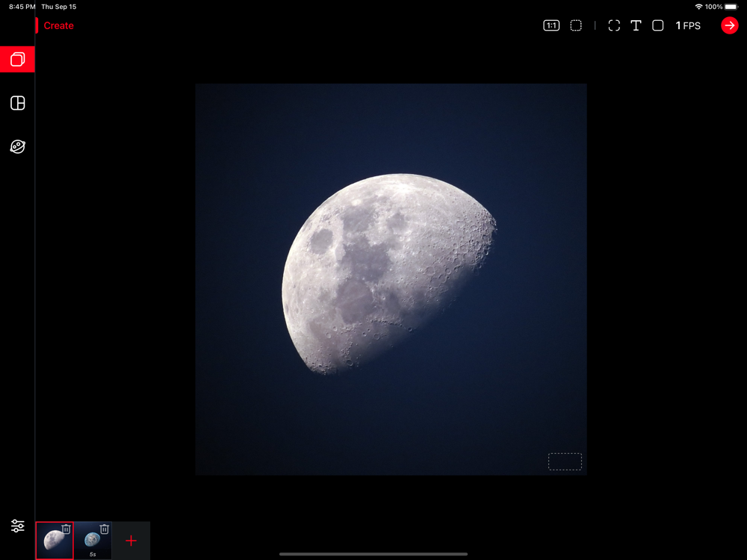Viewport: 747px width, 560px height.
Task: Add a new frame with plus button
Action: [x=131, y=541]
